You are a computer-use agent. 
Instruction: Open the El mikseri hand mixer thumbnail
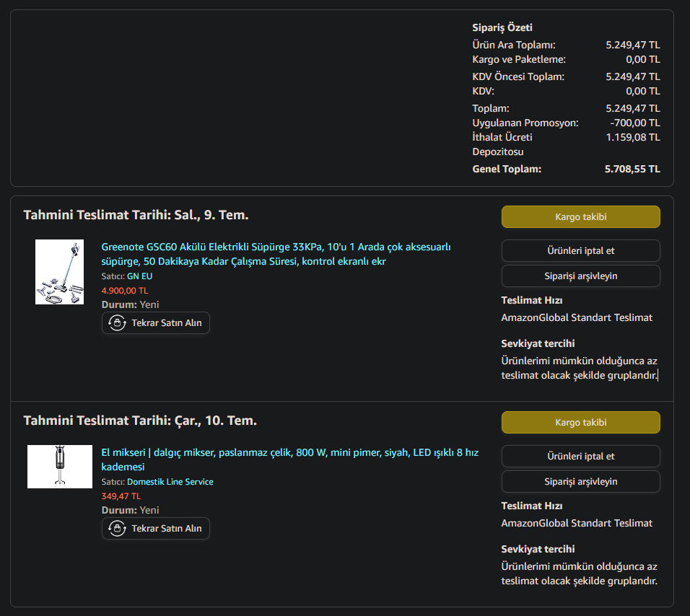coord(60,467)
